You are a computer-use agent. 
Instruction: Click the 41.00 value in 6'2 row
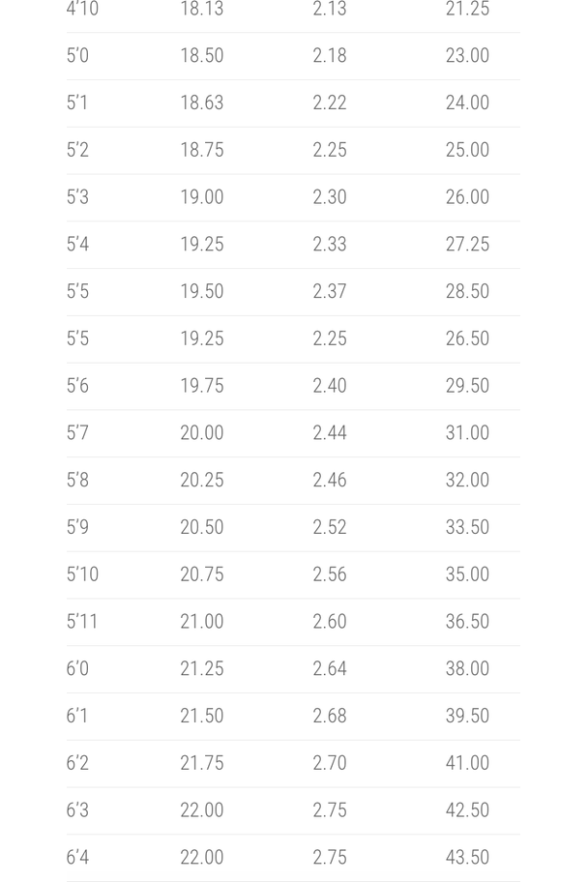point(467,763)
